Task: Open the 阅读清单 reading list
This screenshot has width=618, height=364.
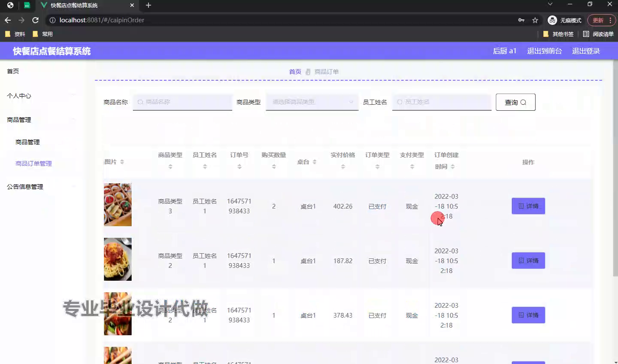Action: pyautogui.click(x=598, y=34)
